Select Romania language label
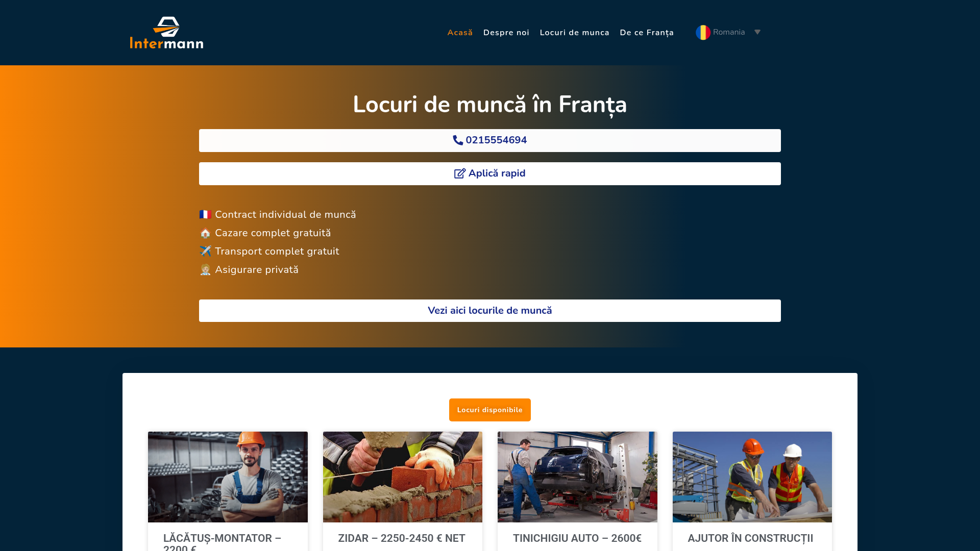This screenshot has height=551, width=980. pyautogui.click(x=729, y=32)
